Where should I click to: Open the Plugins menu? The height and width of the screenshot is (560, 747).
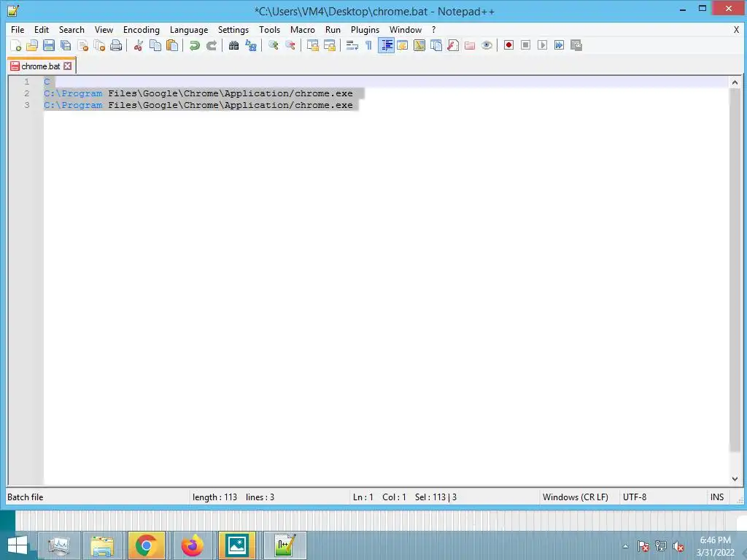(x=365, y=29)
